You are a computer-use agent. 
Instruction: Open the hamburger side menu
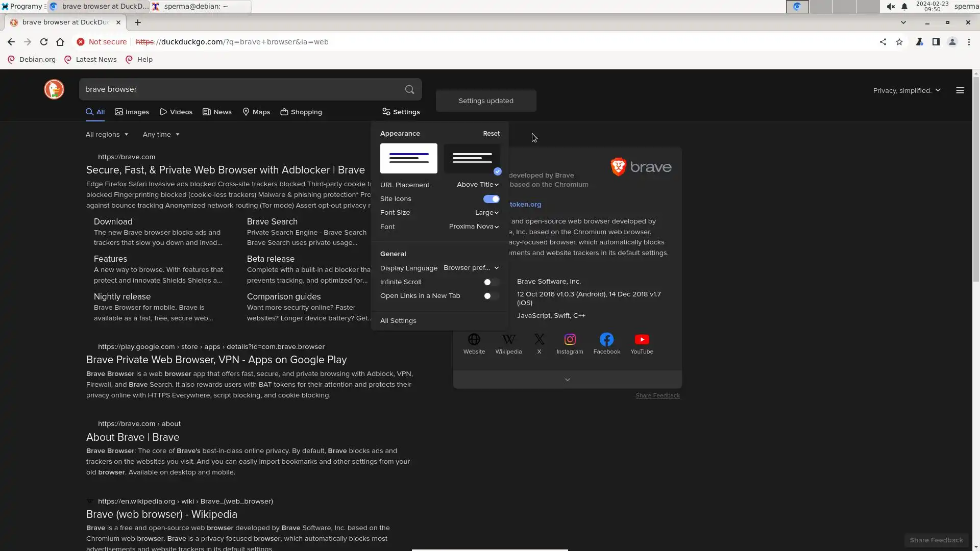pos(960,90)
